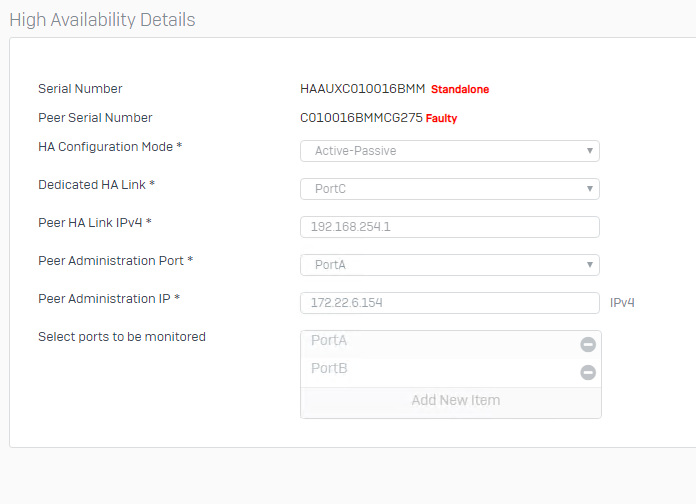Open the HA Configuration Mode dropdown
This screenshot has width=696, height=504.
pyautogui.click(x=450, y=151)
